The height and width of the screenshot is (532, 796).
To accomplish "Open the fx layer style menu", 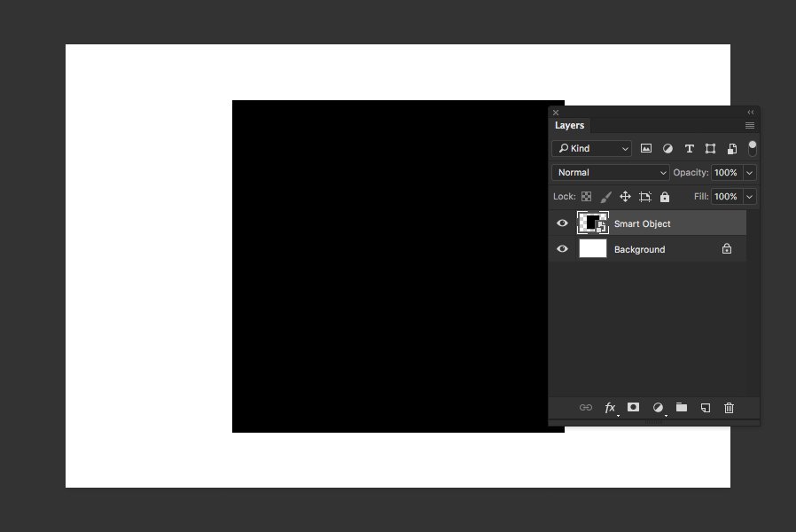I will point(610,408).
